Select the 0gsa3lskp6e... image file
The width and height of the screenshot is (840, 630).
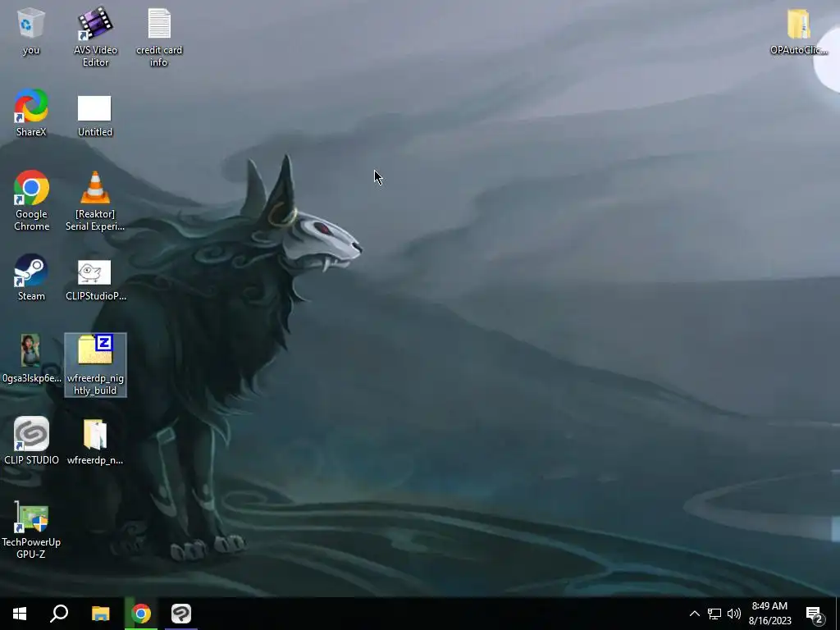click(x=31, y=358)
